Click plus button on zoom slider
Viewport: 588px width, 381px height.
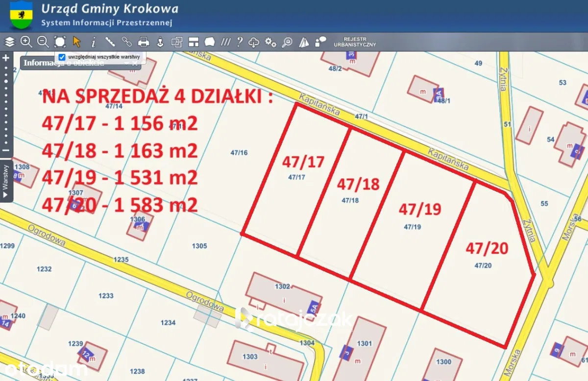click(x=6, y=58)
